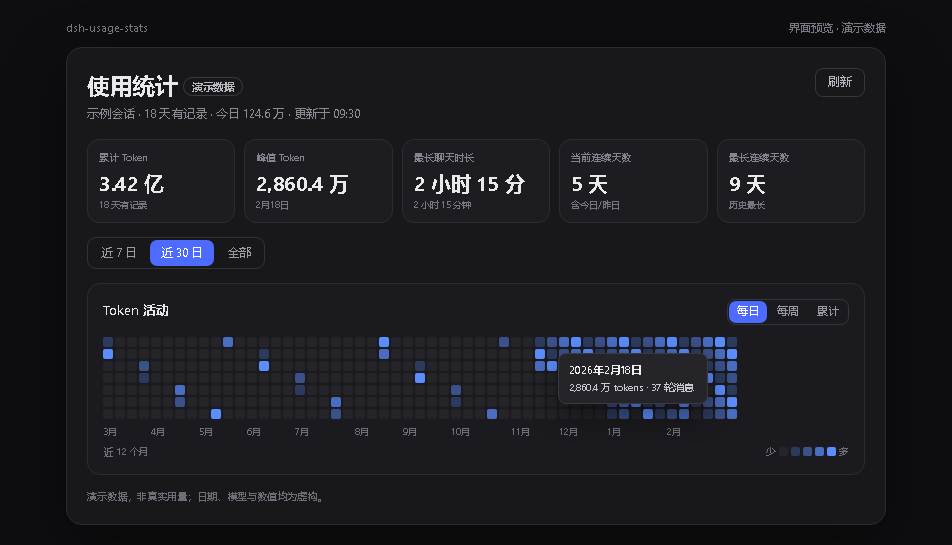Viewport: 952px width, 545px height.
Task: Click the 使用统计 page title
Action: (132, 87)
